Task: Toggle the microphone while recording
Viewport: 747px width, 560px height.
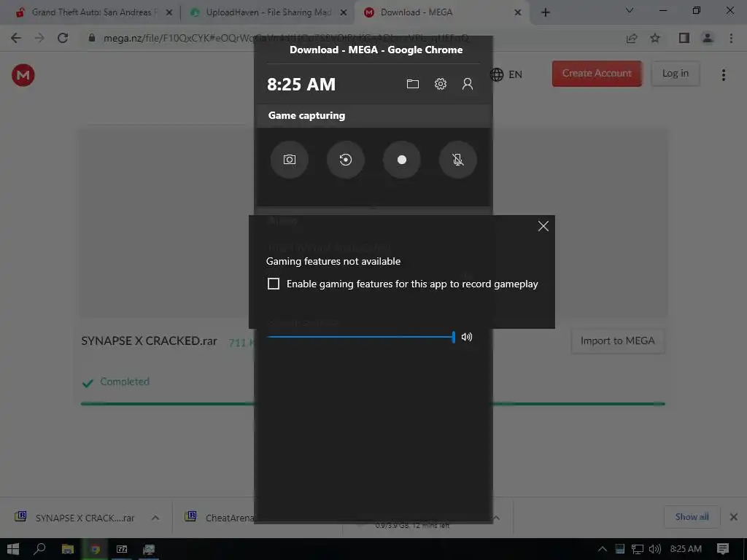Action: pos(458,160)
